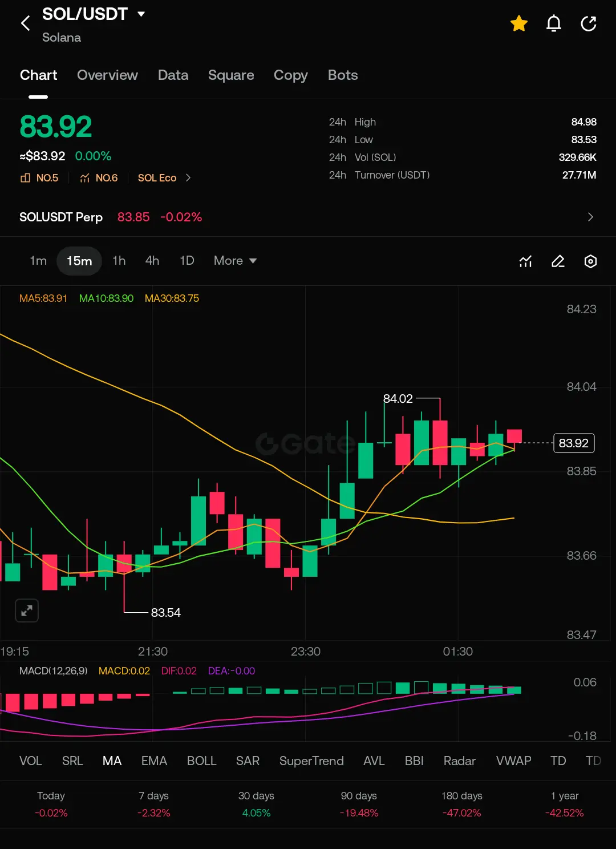This screenshot has width=616, height=849.
Task: Tap the DIF:0.02 value label
Action: coord(179,671)
